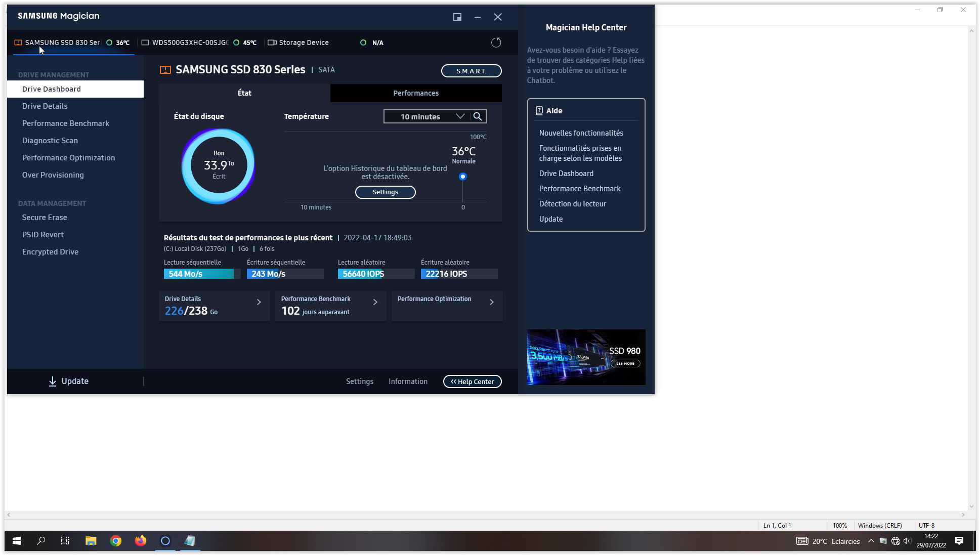Click the orange drive icon beside SAMSUNG SSD 830 Series heading
Image resolution: width=980 pixels, height=555 pixels.
coord(165,70)
